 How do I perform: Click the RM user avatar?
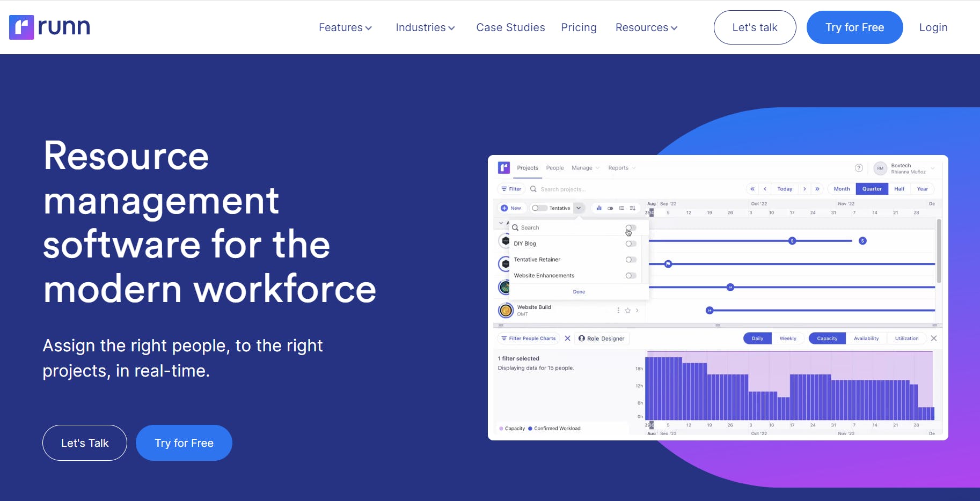(x=880, y=168)
